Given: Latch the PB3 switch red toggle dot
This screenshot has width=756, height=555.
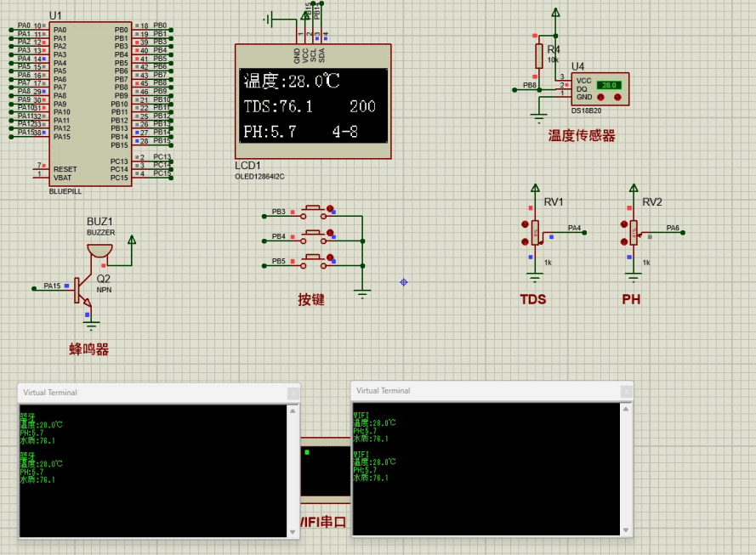Looking at the screenshot, I should (x=332, y=210).
